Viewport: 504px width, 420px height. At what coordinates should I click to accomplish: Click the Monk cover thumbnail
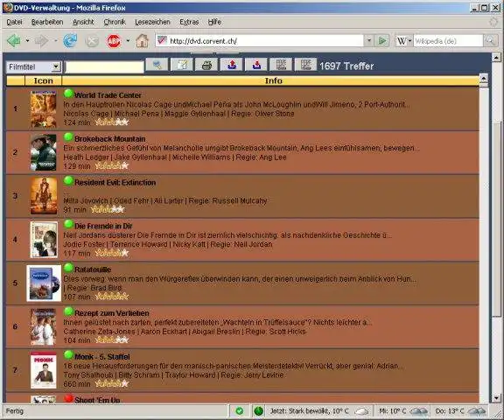click(44, 370)
